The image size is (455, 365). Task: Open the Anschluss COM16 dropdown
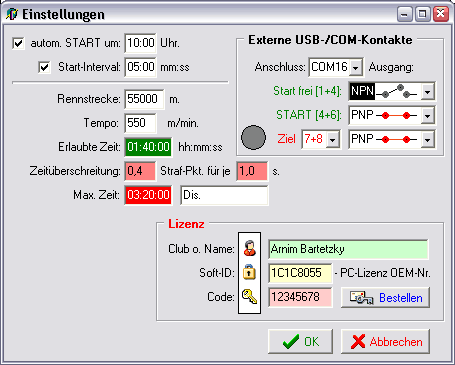356,67
